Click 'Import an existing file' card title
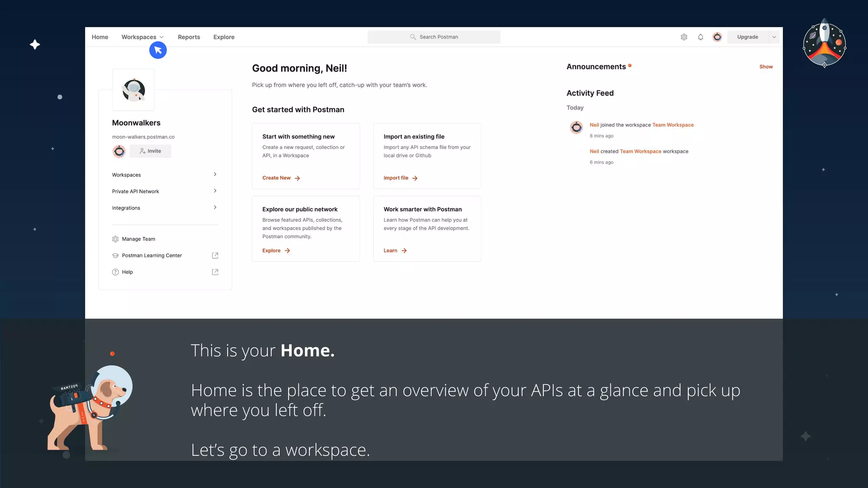This screenshot has width=868, height=488. (414, 137)
